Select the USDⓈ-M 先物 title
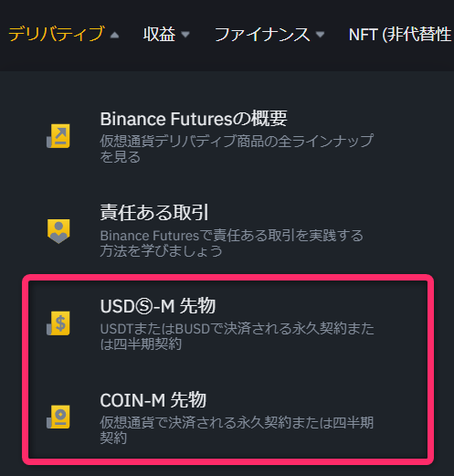The width and height of the screenshot is (454, 476). [x=158, y=306]
